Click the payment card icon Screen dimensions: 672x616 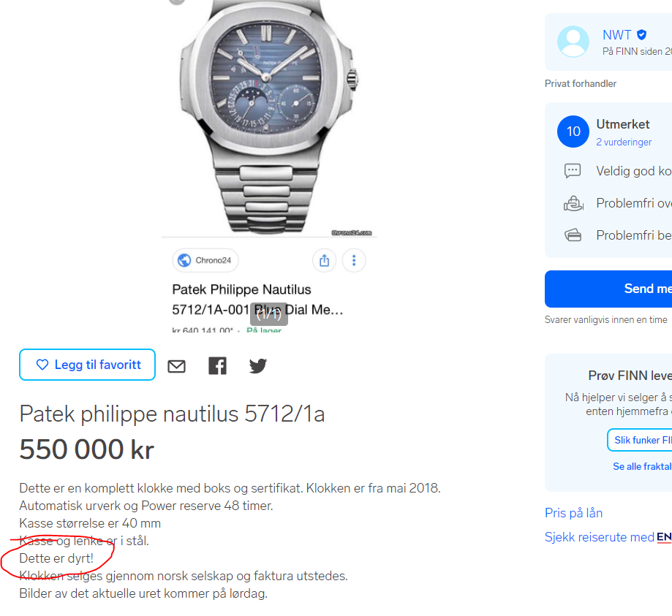[573, 235]
